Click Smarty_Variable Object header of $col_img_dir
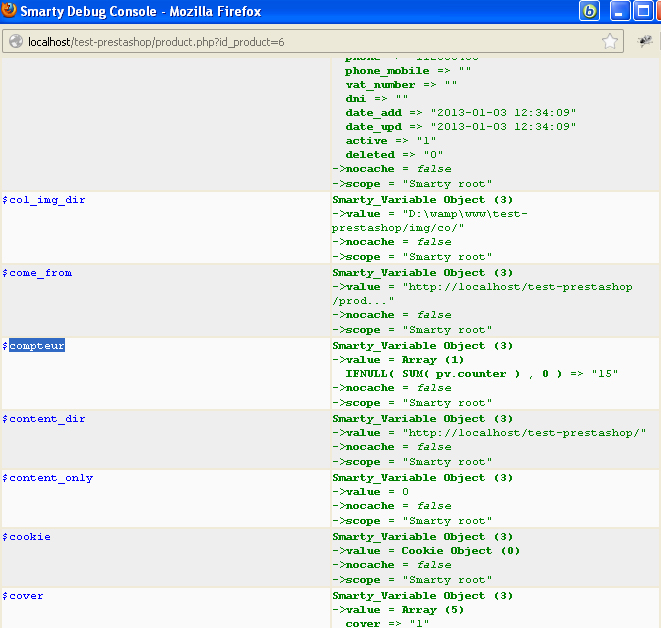Image resolution: width=661 pixels, height=628 pixels. (x=422, y=200)
